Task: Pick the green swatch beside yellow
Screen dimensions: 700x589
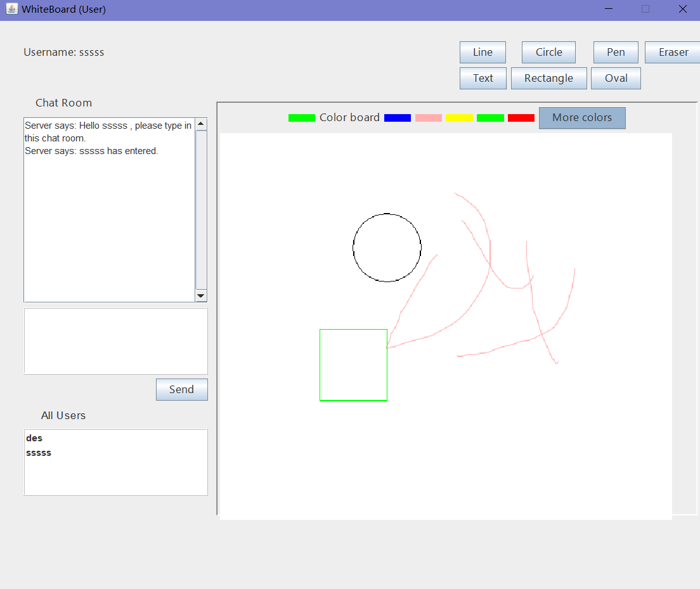Action: click(490, 118)
